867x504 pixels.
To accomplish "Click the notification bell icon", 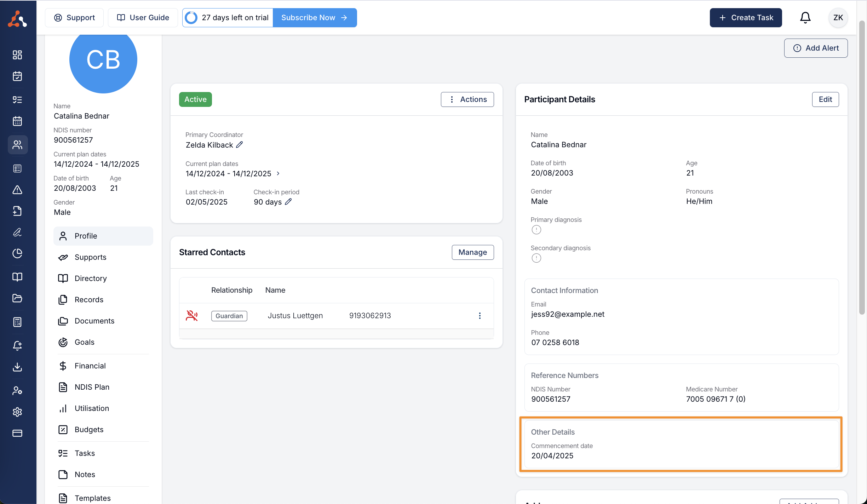I will coord(805,18).
